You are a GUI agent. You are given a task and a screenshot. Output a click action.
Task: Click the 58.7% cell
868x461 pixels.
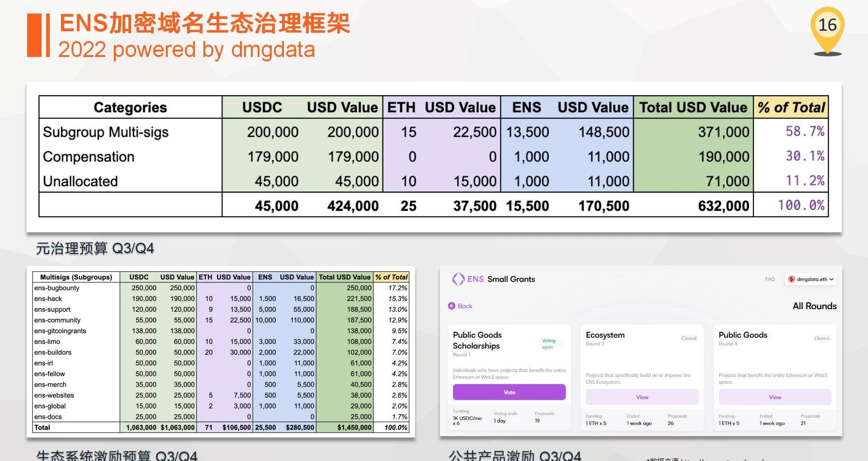click(805, 132)
